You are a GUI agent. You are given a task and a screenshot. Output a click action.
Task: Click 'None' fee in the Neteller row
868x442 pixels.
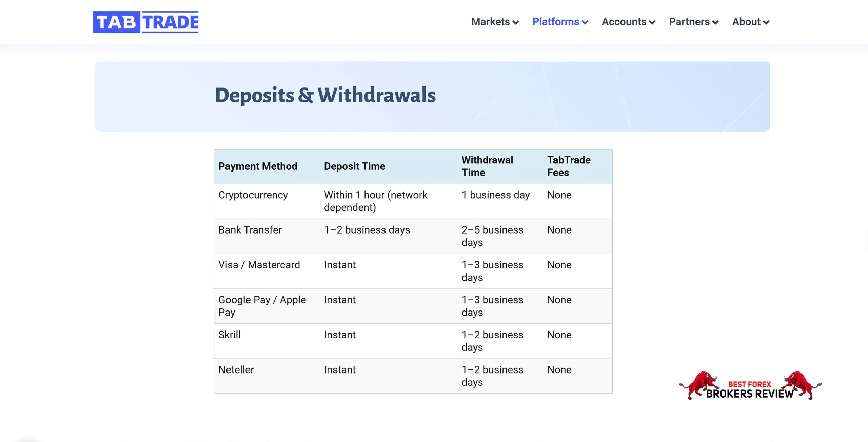tap(559, 369)
